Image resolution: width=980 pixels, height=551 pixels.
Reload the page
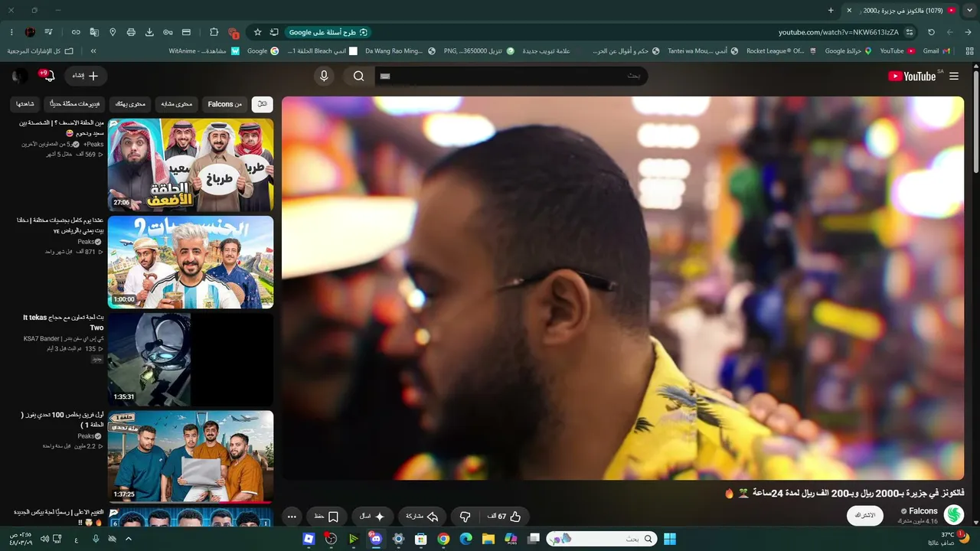pyautogui.click(x=931, y=32)
